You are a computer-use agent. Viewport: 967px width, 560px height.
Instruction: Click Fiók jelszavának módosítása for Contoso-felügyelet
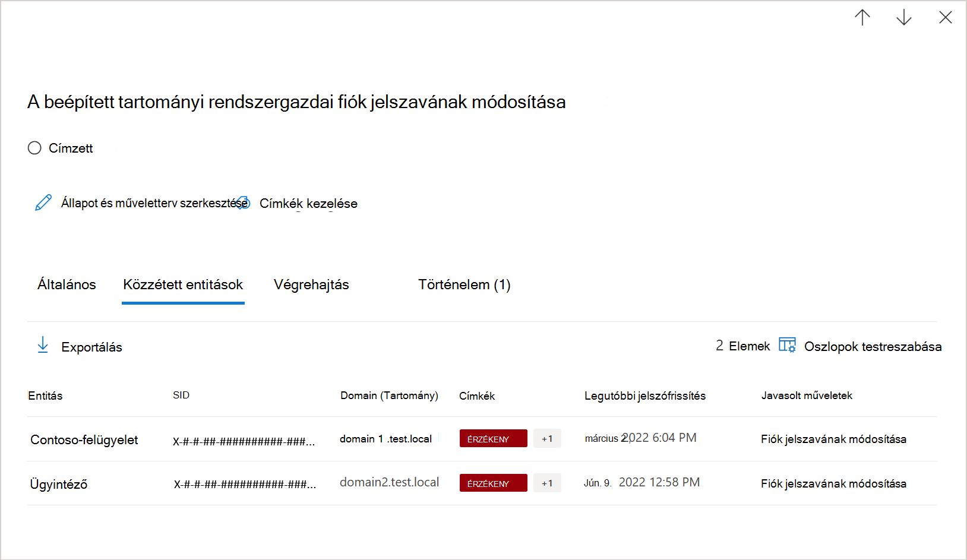833,439
